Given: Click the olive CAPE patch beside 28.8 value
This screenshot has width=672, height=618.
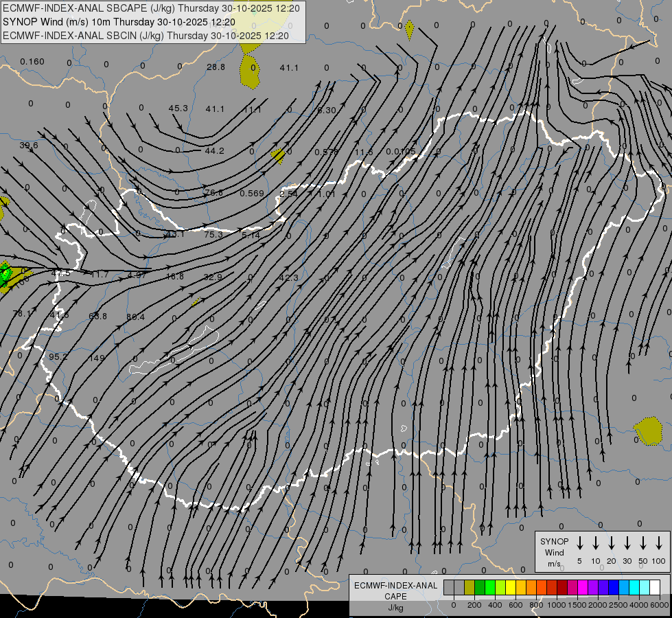Looking at the screenshot, I should (250, 71).
